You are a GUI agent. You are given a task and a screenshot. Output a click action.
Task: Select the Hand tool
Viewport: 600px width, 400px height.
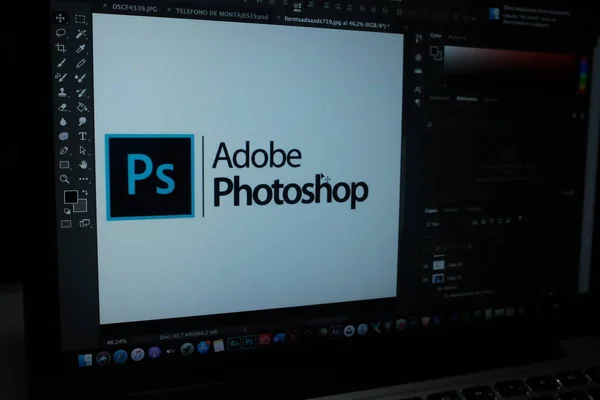click(x=83, y=165)
